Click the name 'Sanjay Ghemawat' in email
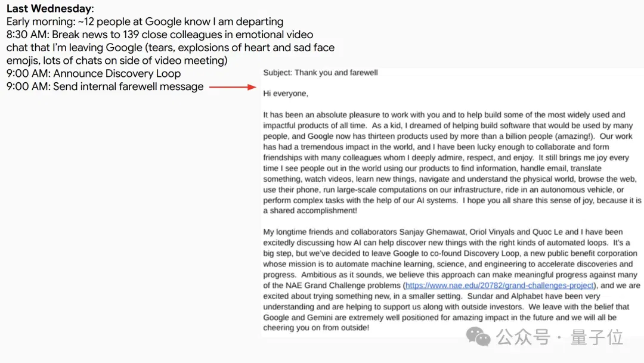644x363 pixels. (432, 232)
